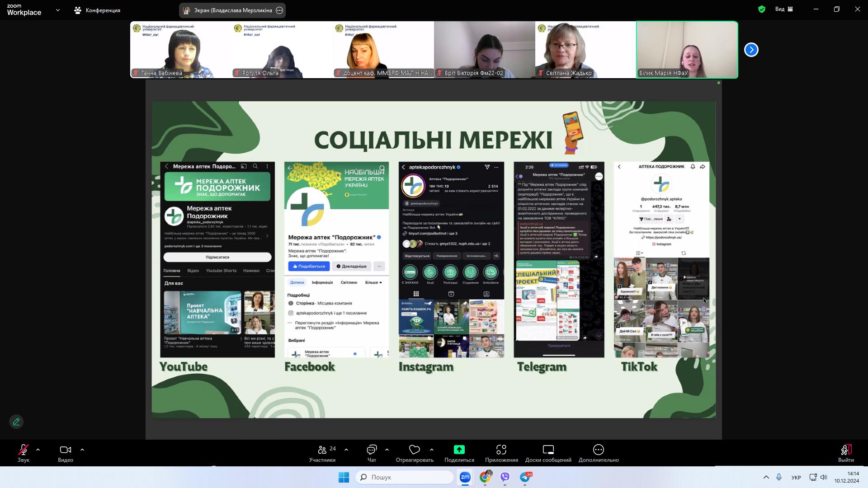Open the Приложения apps icon
The height and width of the screenshot is (488, 868).
pos(501,453)
